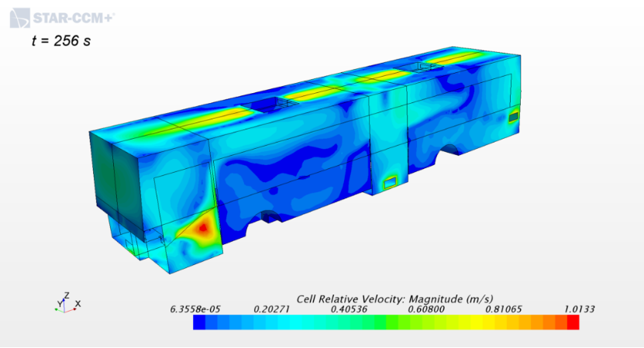Pick the rectangular vent on the bus rear end
Screen dimensions: 644x348
coord(513,117)
